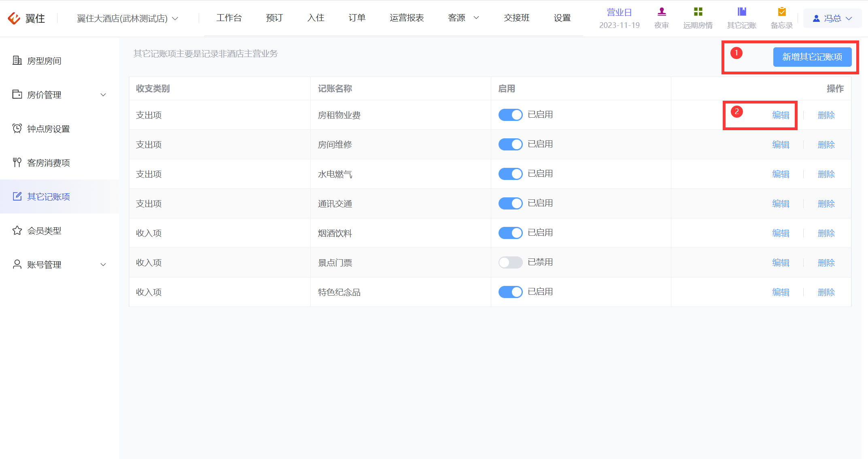Enable the disabled 景点门票 switch
Viewport: 868px width, 459px height.
[x=510, y=262]
